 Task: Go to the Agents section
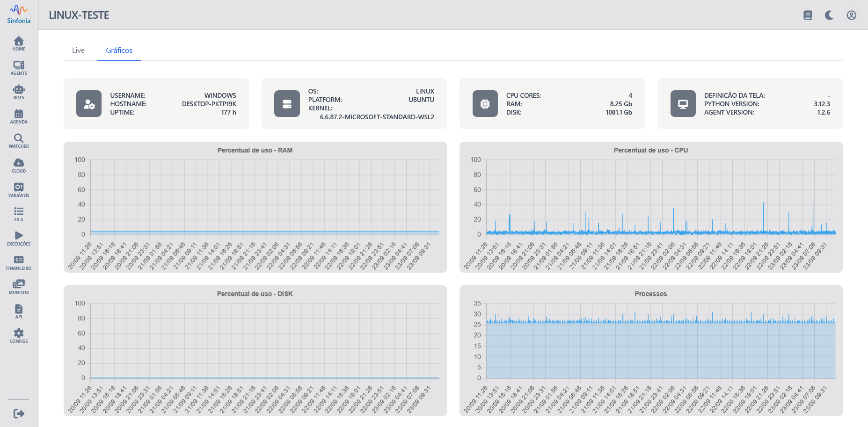[x=19, y=68]
